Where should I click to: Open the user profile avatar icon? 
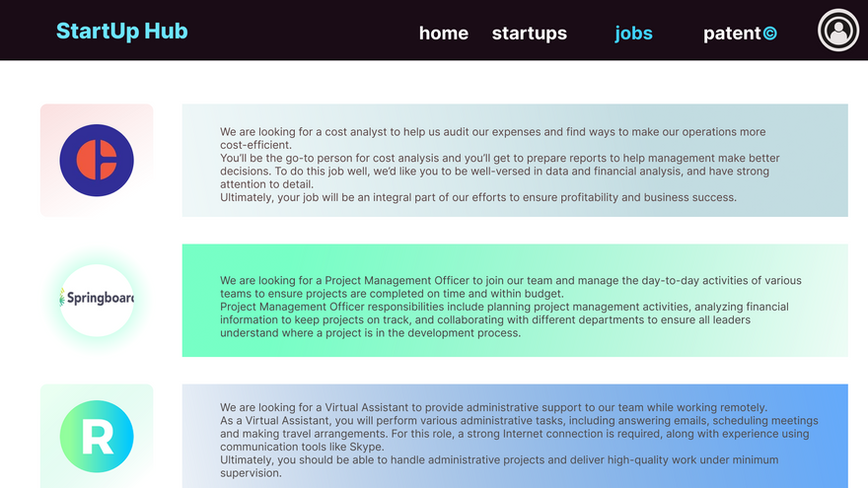pyautogui.click(x=838, y=31)
